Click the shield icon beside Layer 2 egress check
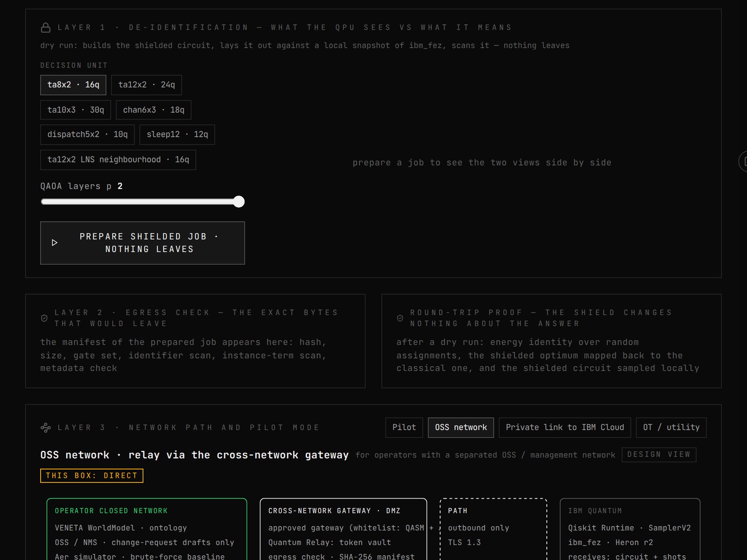The width and height of the screenshot is (747, 560). point(44,318)
